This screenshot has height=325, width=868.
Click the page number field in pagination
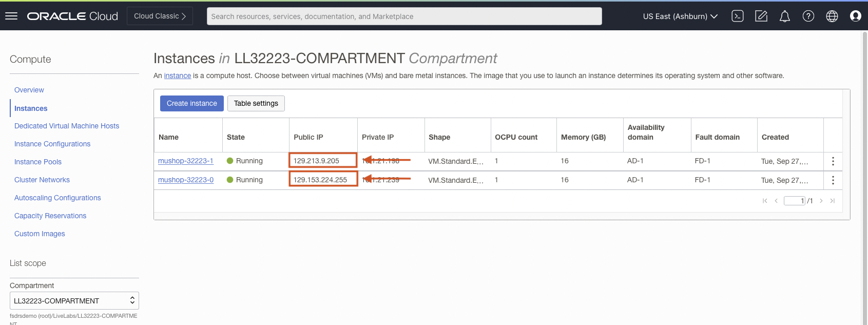click(794, 201)
